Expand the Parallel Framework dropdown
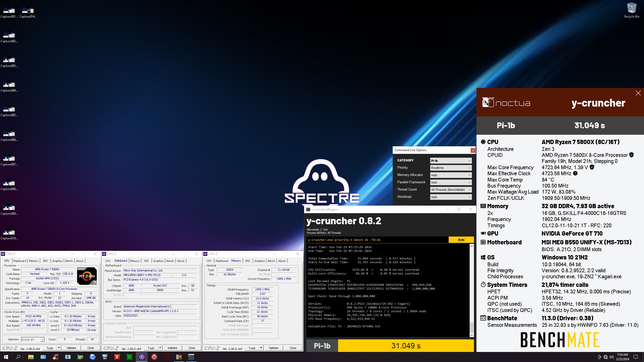Viewport: 644px width, 362px height. point(451,183)
